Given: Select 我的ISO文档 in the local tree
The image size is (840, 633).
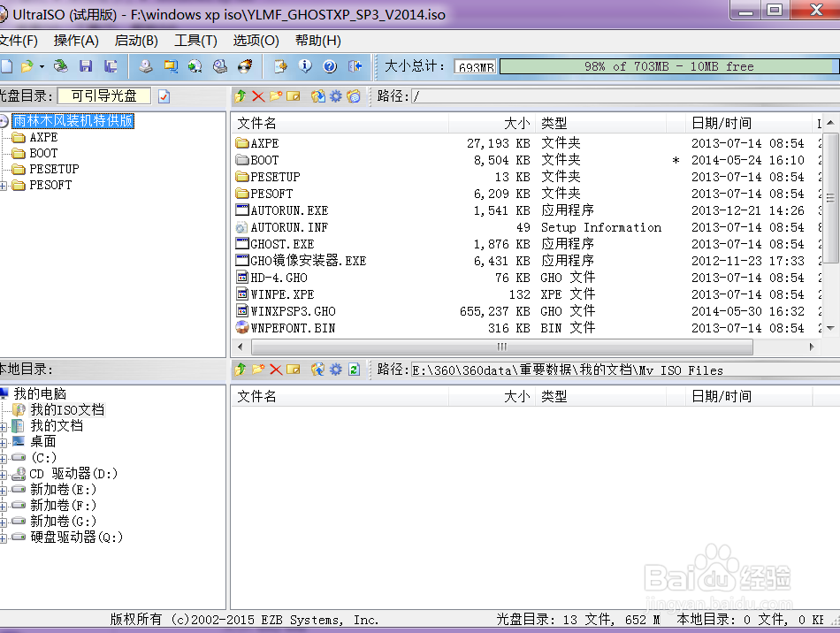Looking at the screenshot, I should [x=67, y=410].
